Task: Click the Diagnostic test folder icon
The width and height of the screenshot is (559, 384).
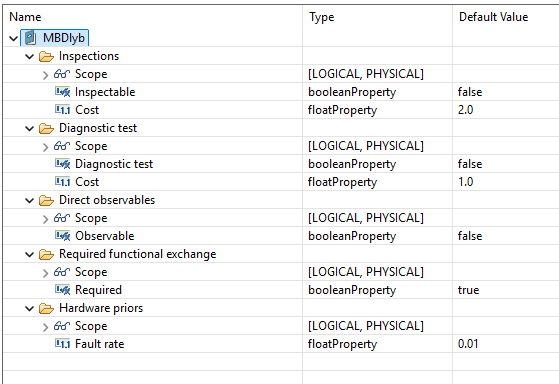Action: pos(46,128)
